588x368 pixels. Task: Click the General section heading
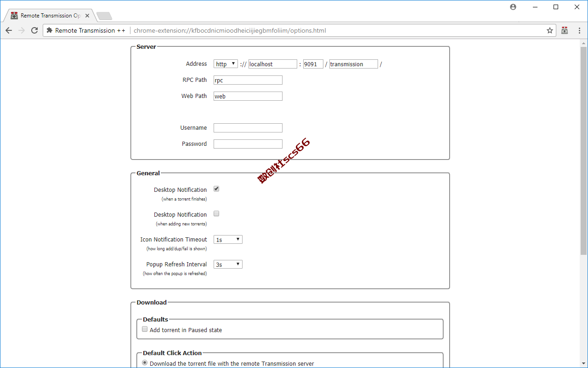[148, 173]
